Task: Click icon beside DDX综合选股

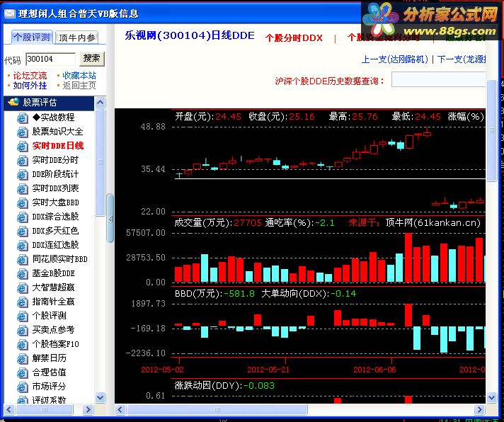Action: 22,217
